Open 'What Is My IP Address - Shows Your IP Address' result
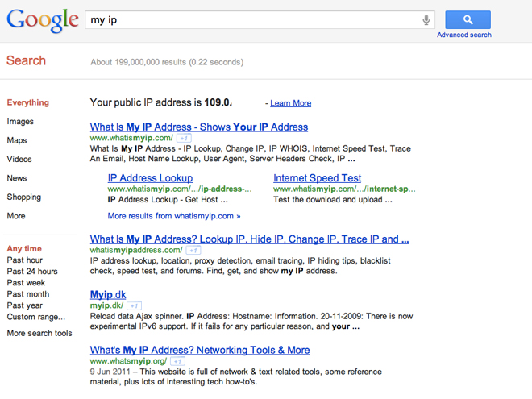 [x=199, y=127]
